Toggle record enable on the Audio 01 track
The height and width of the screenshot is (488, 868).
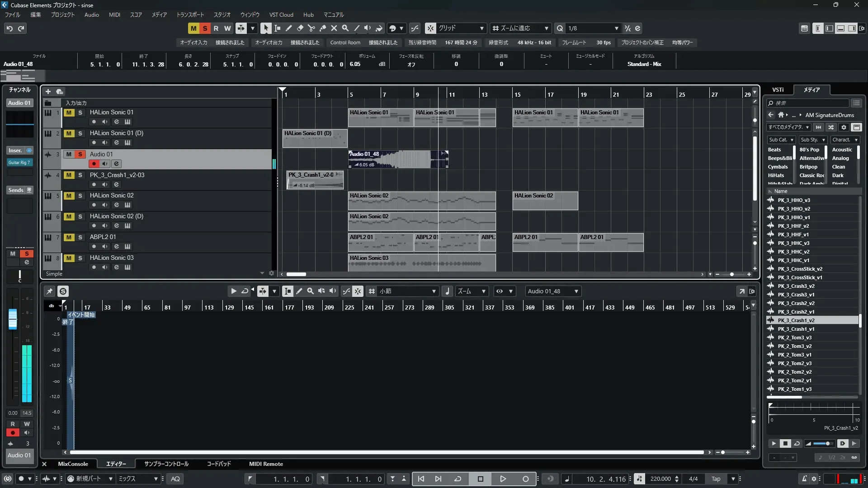(94, 164)
